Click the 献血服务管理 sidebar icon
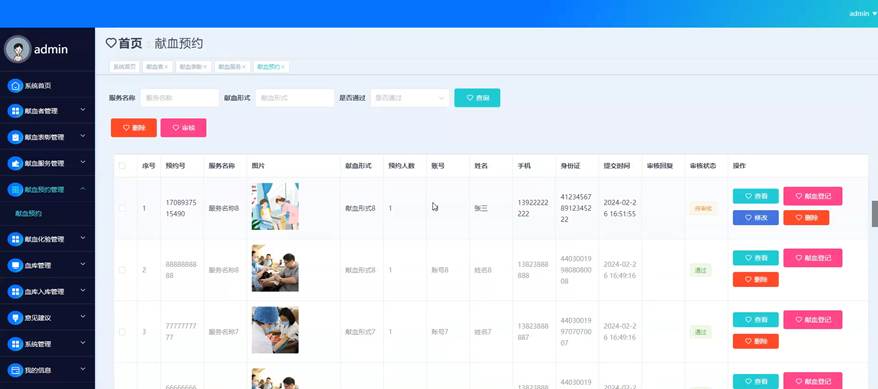 click(15, 163)
